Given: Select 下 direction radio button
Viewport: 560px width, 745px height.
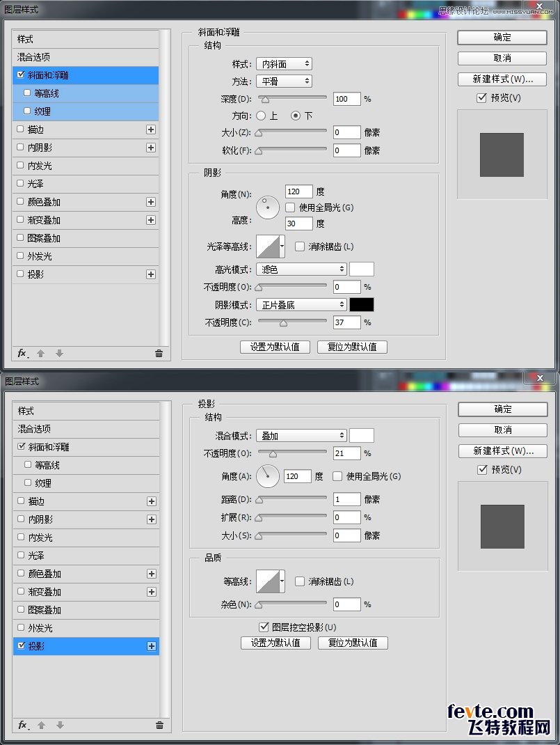Looking at the screenshot, I should (x=296, y=116).
